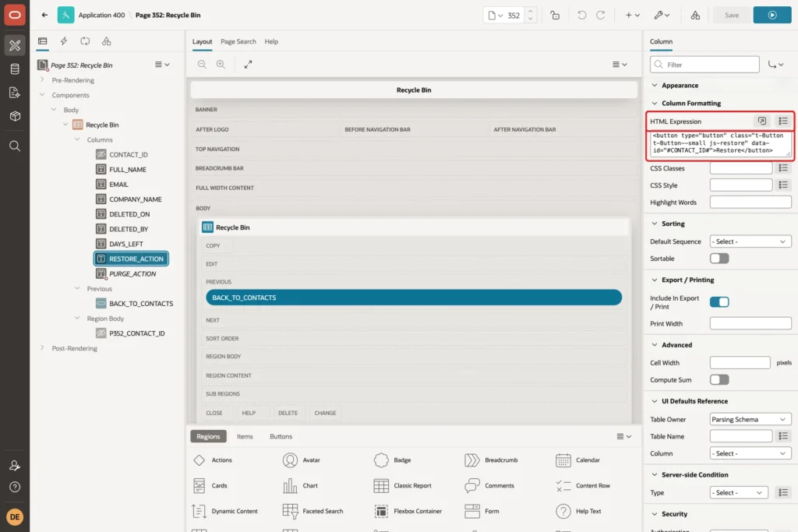The height and width of the screenshot is (532, 798).
Task: Switch to the Layout tab
Action: tap(202, 42)
